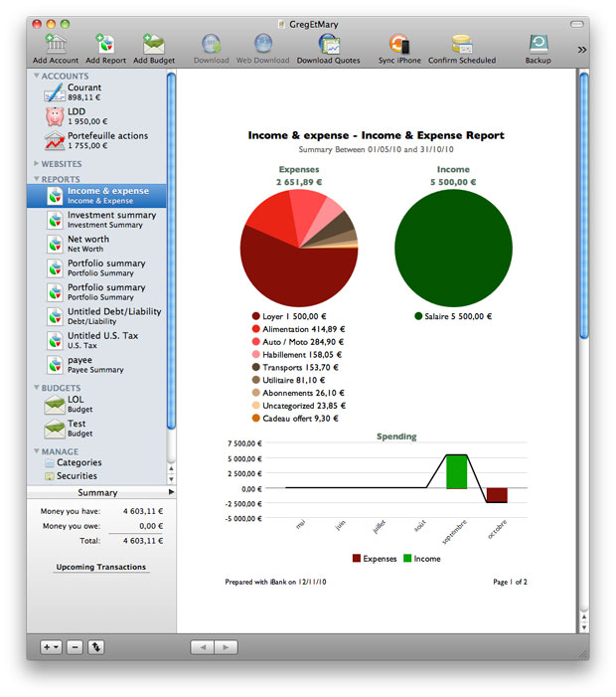
Task: Select the Portefeuille actions account icon
Action: coord(55,140)
